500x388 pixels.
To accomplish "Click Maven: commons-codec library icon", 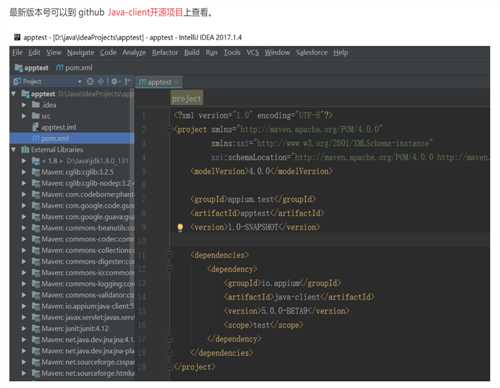I will click(x=36, y=239).
